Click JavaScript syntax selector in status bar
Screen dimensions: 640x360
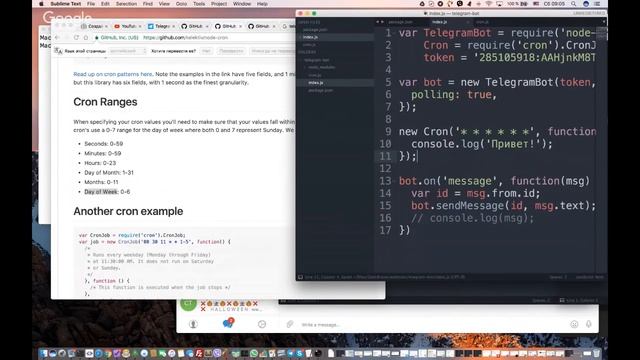coord(589,277)
